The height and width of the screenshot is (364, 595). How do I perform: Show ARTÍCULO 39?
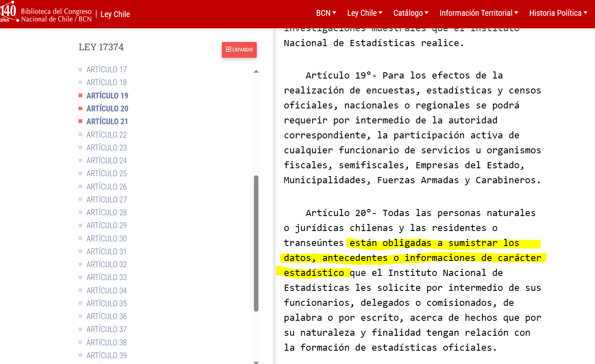[x=106, y=355]
